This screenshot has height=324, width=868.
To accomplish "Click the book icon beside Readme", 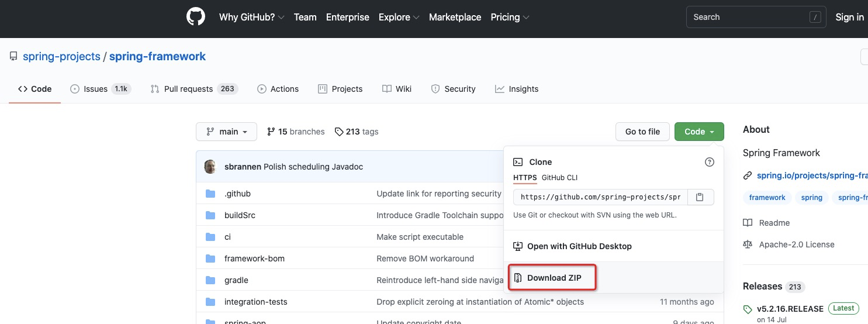I will pos(747,223).
